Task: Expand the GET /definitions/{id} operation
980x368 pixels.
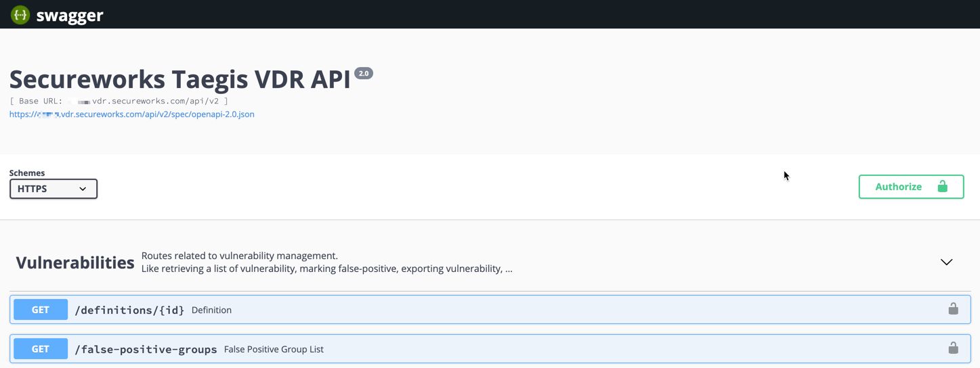Action: point(490,310)
